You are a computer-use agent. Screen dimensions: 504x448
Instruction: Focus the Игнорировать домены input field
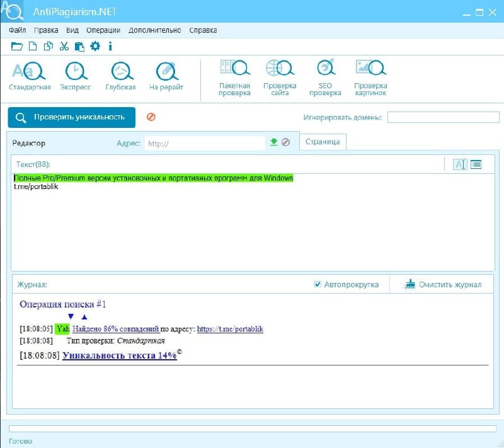444,117
